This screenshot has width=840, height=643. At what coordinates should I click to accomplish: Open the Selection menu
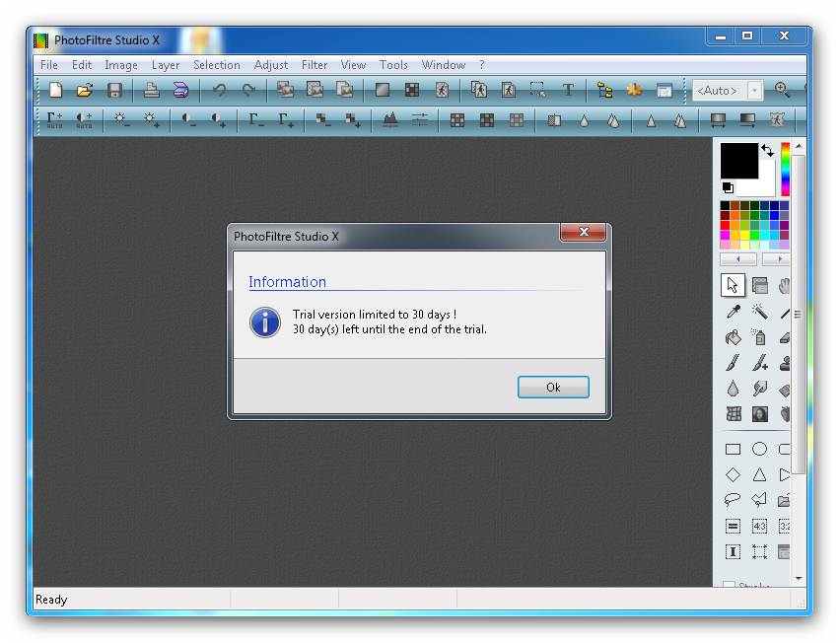217,65
